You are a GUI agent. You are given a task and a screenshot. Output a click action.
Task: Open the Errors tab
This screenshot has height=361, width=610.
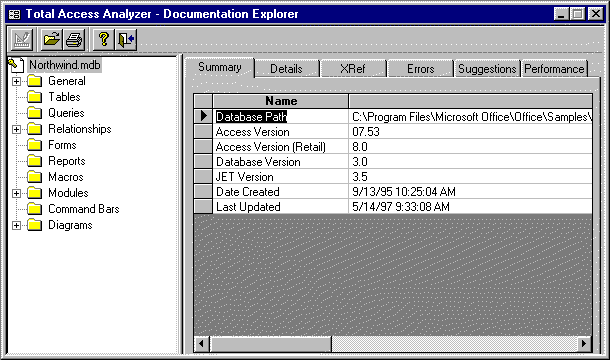click(x=421, y=69)
